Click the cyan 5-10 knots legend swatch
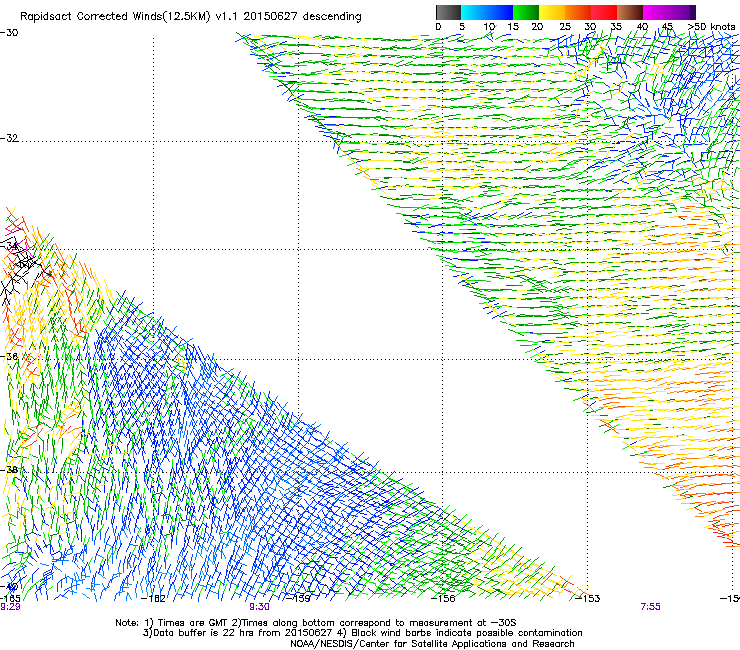 [474, 12]
